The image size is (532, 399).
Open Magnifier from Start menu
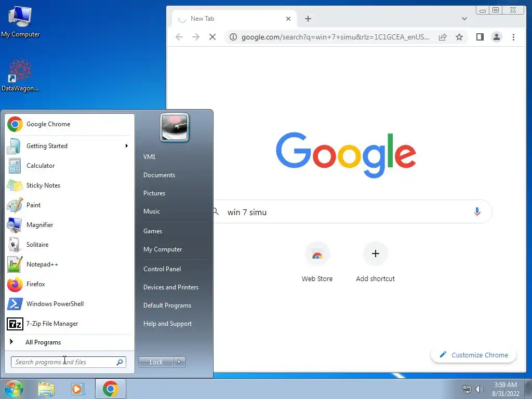[x=70, y=224]
